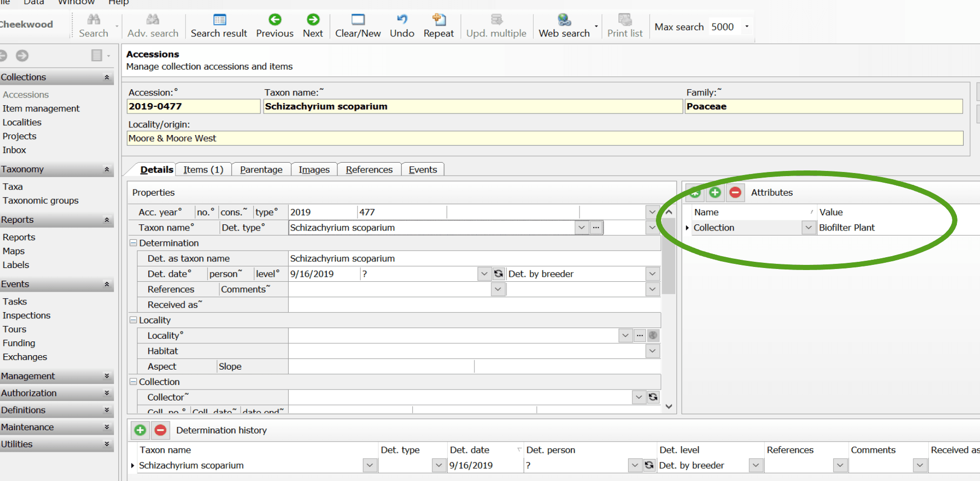980x481 pixels.
Task: Switch to the Items (1) tab
Action: [203, 169]
